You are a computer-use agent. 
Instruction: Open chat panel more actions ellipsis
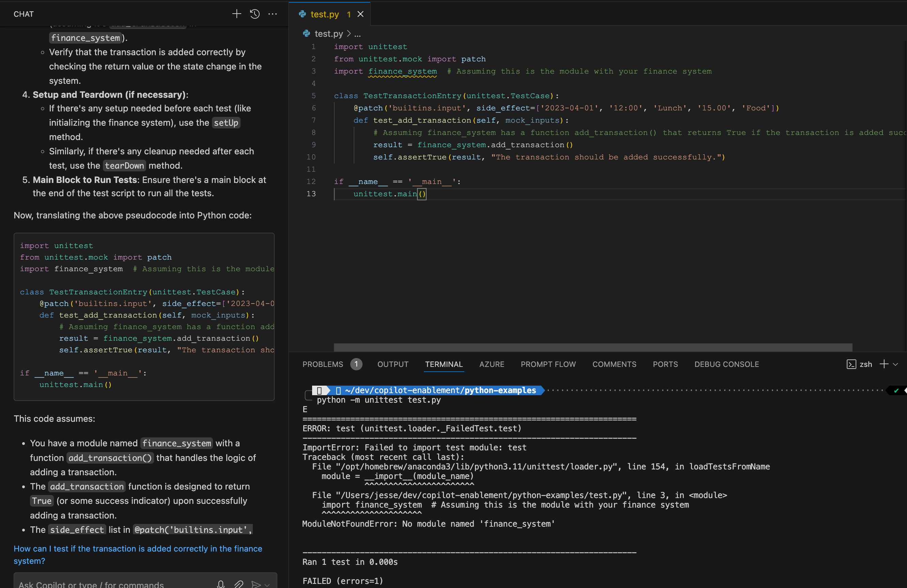coord(273,14)
